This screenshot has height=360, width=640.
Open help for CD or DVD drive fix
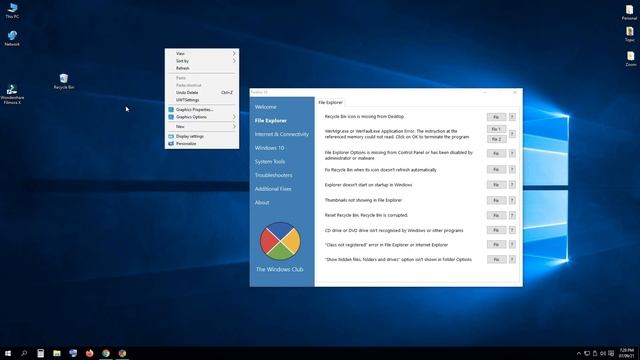pyautogui.click(x=512, y=230)
